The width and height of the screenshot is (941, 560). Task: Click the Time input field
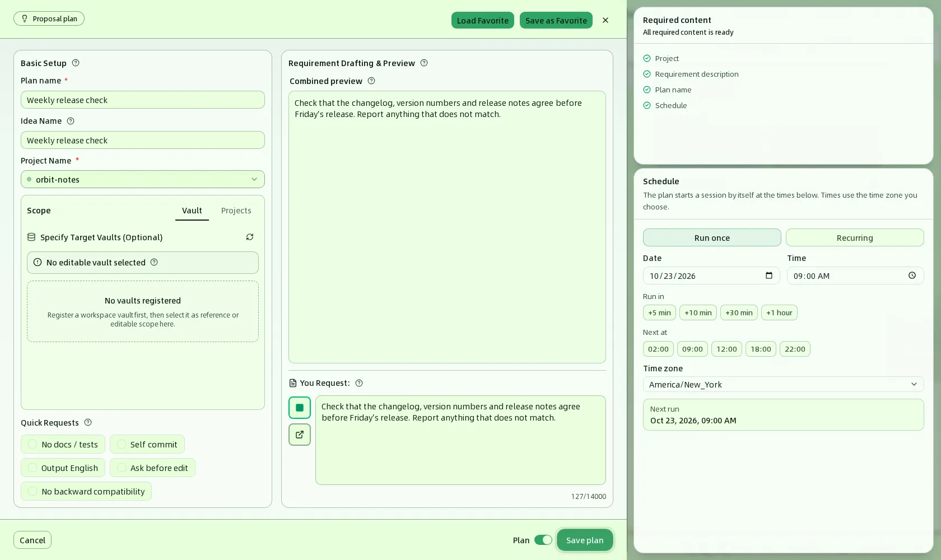click(855, 276)
